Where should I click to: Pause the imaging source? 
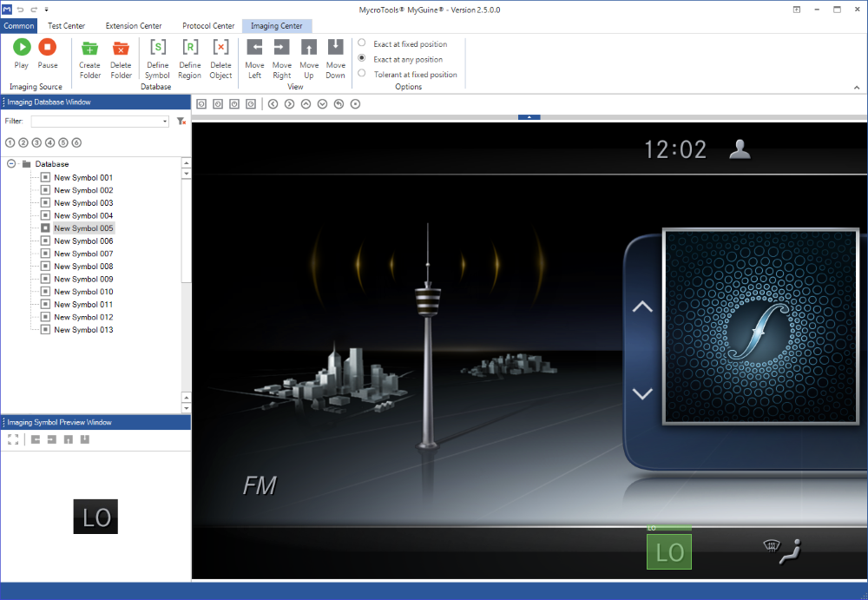(x=48, y=49)
